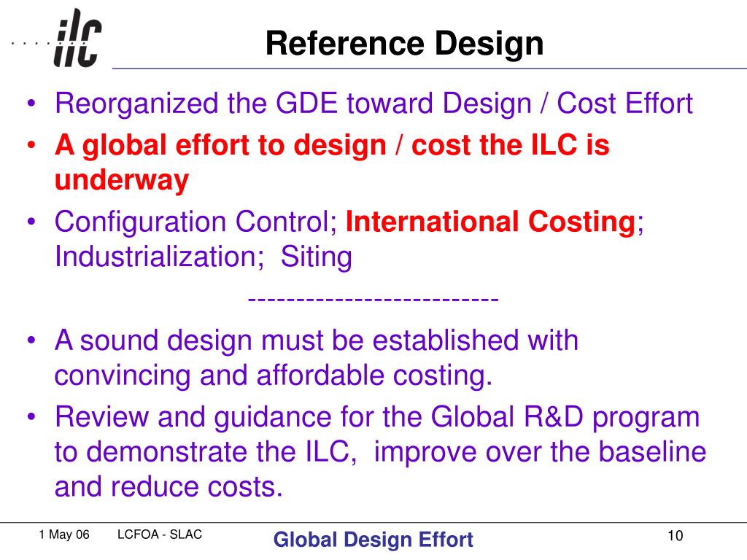Click the 'LCFOA - SLAC' footer text

click(160, 534)
